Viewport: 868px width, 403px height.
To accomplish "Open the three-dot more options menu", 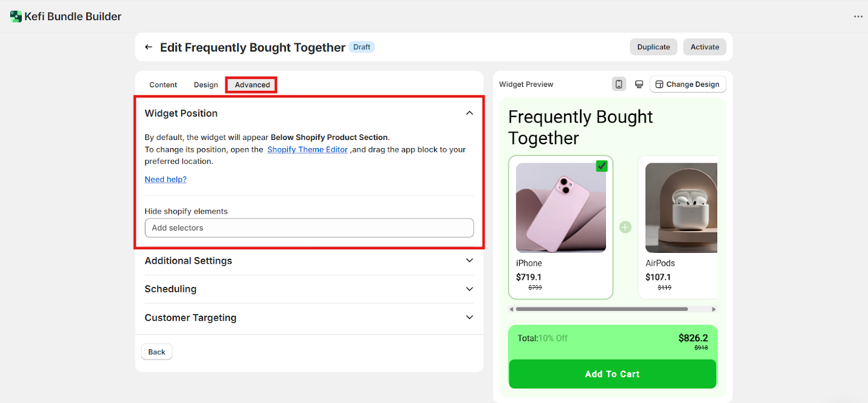I will pos(858,17).
